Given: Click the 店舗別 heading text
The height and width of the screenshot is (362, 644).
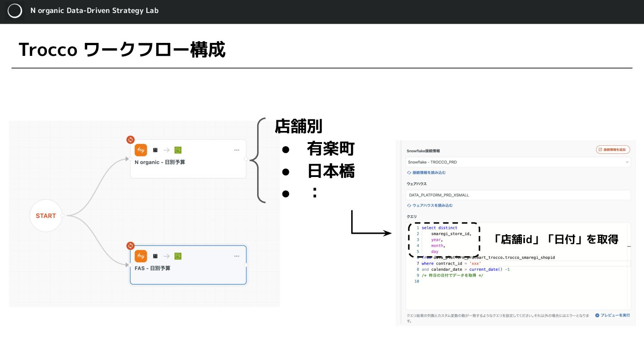Looking at the screenshot, I should [298, 126].
